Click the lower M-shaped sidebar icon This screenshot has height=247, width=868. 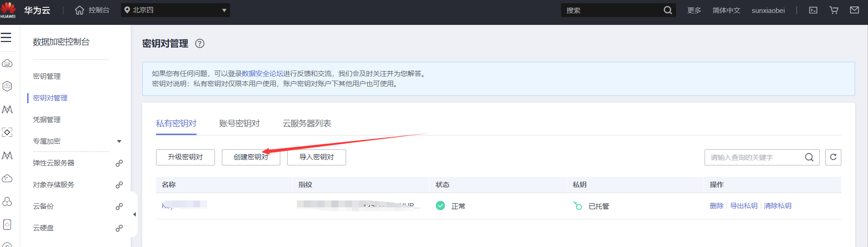[7, 155]
